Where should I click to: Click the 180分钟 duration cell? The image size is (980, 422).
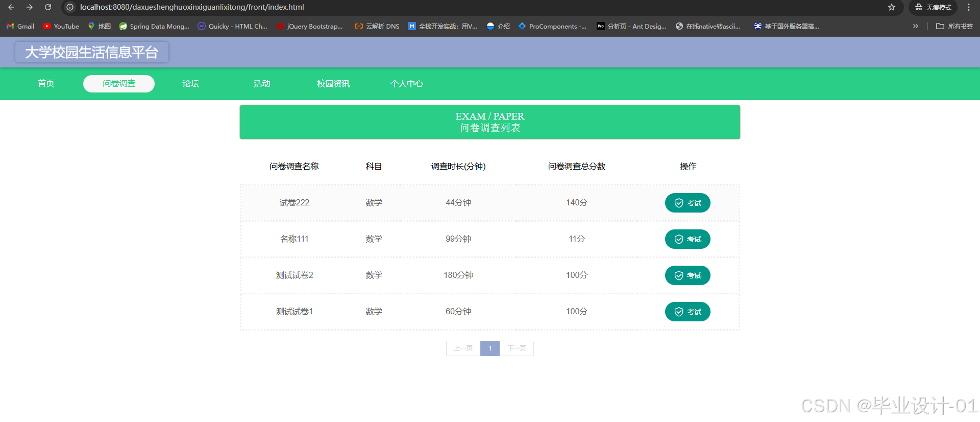coord(458,275)
